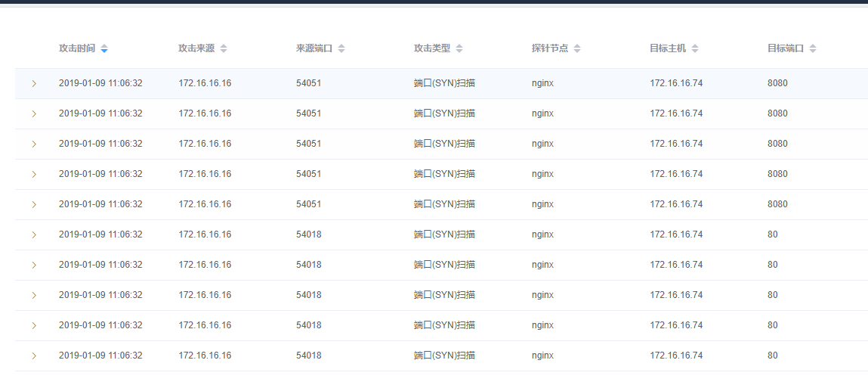Viewport: 868px width, 385px height.
Task: Click nginx probe node in sixth row
Action: [x=542, y=234]
